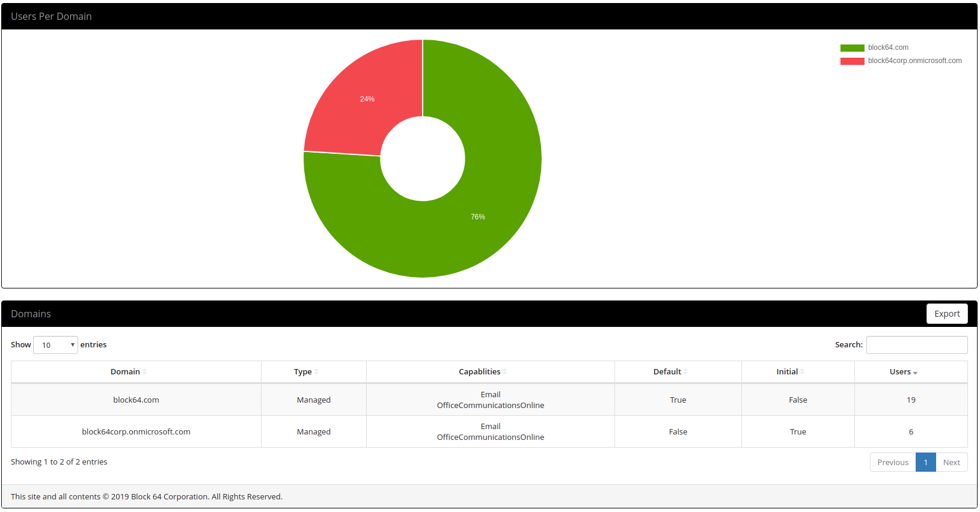Toggle block64corp.onmicrosoft.com red legend swatch
This screenshot has width=980, height=512.
pyautogui.click(x=852, y=61)
